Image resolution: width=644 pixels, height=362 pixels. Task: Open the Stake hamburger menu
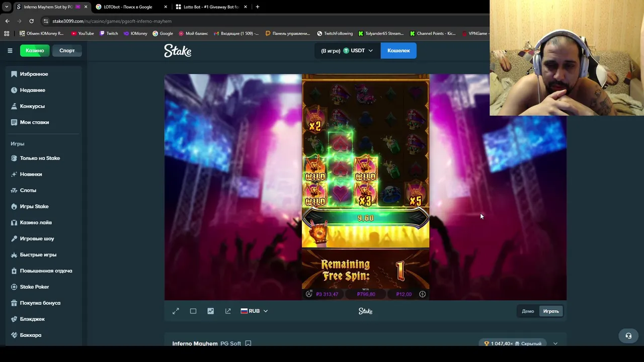pyautogui.click(x=10, y=50)
